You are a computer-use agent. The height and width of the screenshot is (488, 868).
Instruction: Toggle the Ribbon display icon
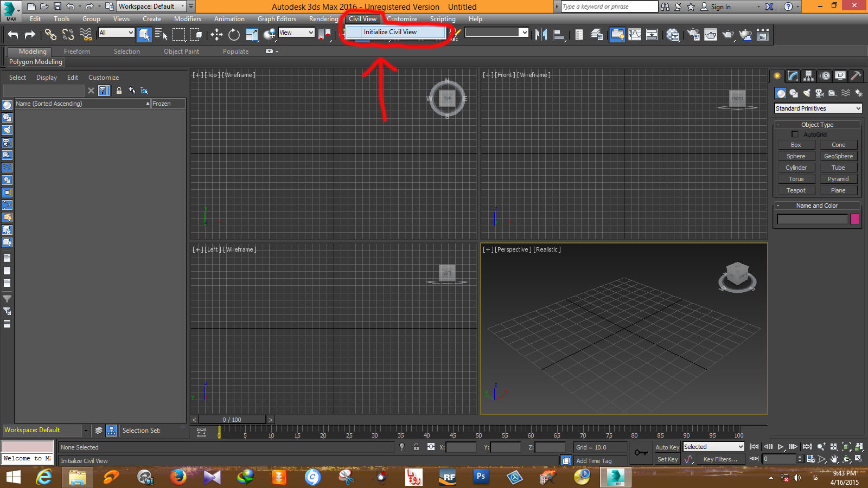coord(617,35)
